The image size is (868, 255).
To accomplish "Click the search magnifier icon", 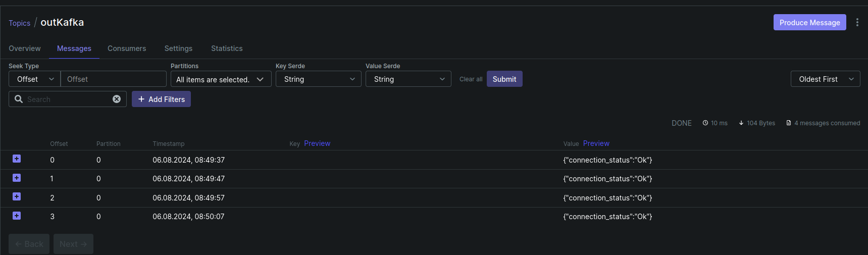I will click(19, 99).
